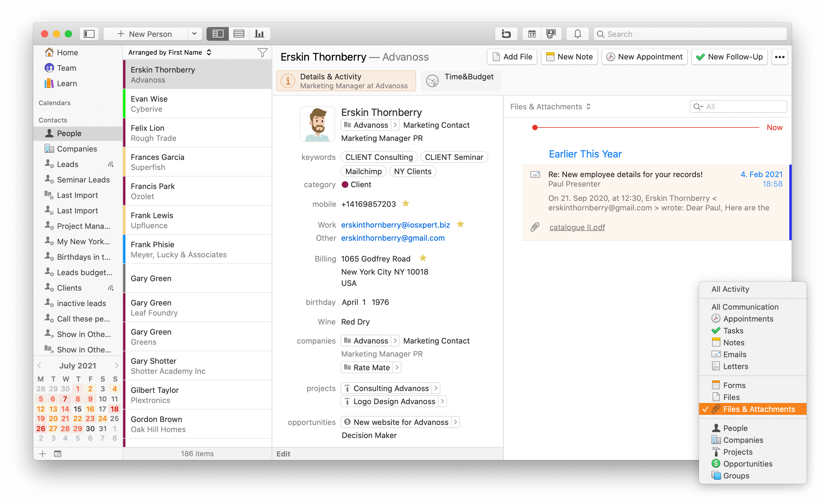Open the catalogue II.pdf attachment
Image resolution: width=825 pixels, height=504 pixels.
click(577, 227)
